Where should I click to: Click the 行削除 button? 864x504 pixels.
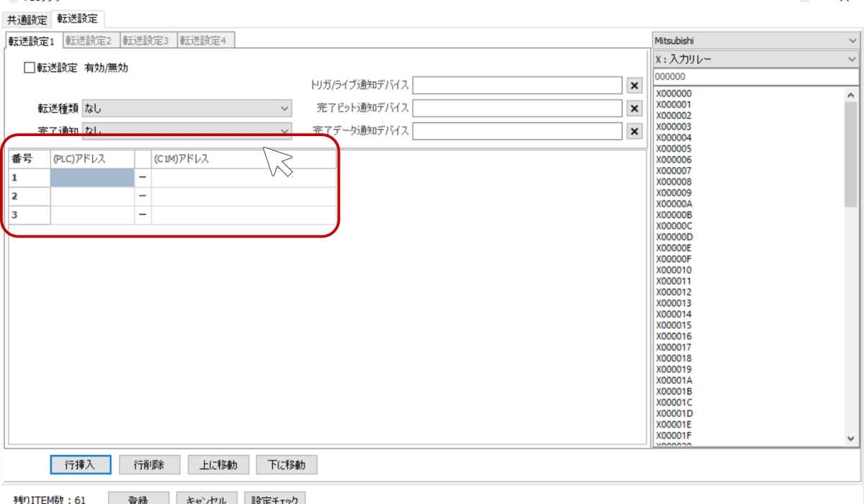click(x=148, y=465)
